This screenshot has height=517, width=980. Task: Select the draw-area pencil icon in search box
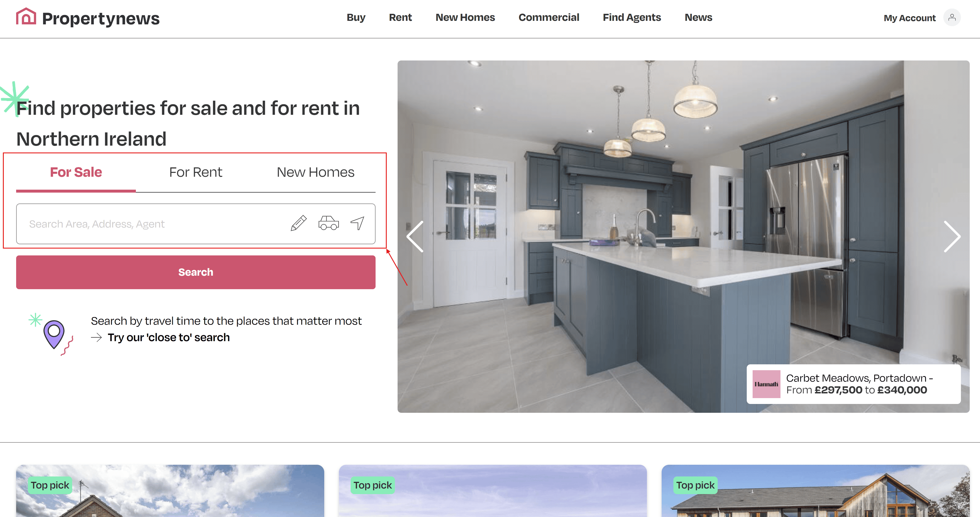pyautogui.click(x=299, y=223)
